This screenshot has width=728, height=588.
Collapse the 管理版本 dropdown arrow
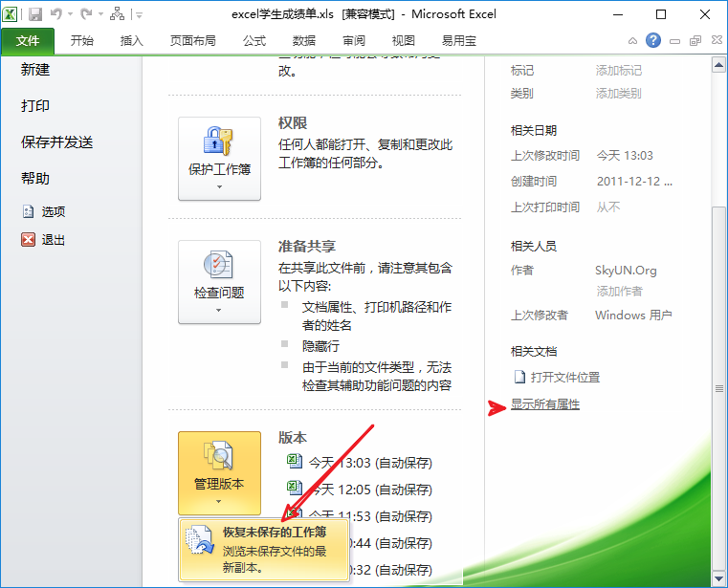(x=219, y=501)
